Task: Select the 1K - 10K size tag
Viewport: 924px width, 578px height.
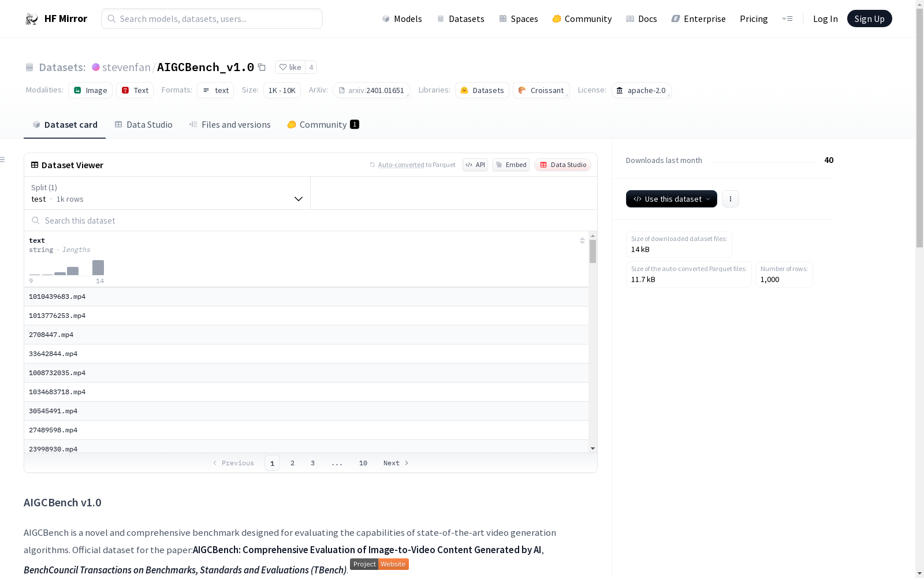Action: pyautogui.click(x=282, y=90)
